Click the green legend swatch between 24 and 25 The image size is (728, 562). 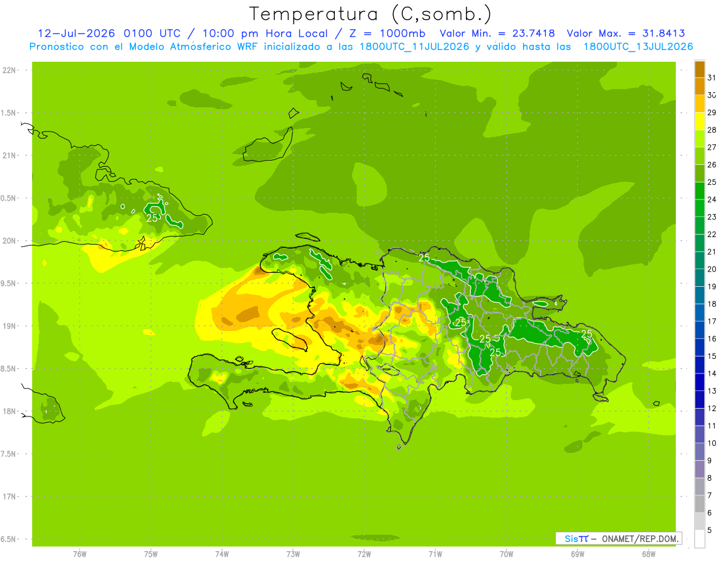(699, 190)
